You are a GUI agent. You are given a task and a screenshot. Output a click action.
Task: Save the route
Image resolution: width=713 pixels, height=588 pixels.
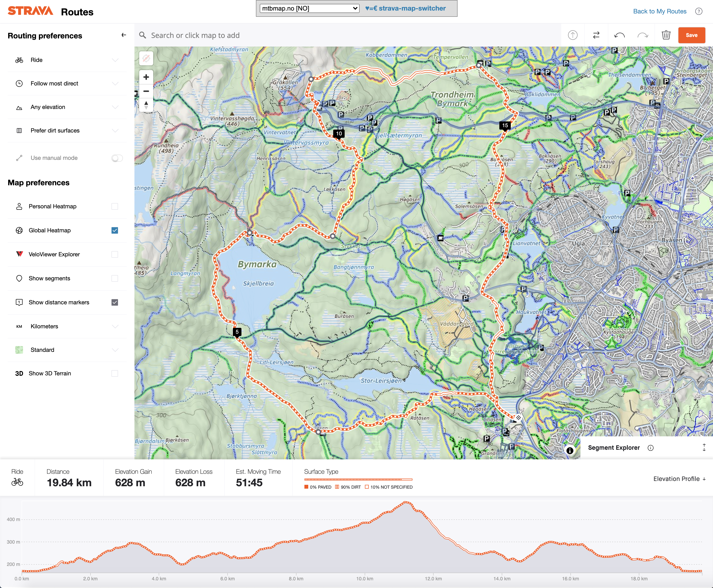pos(691,35)
